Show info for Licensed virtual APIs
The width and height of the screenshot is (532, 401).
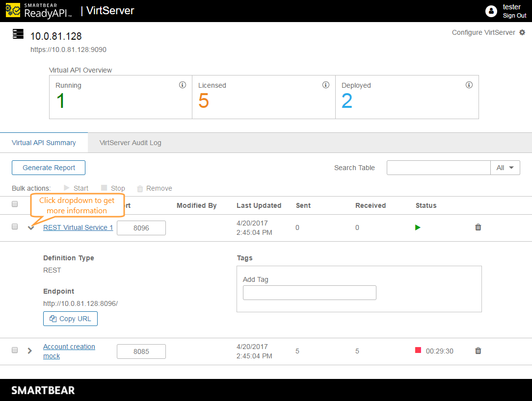tap(326, 85)
